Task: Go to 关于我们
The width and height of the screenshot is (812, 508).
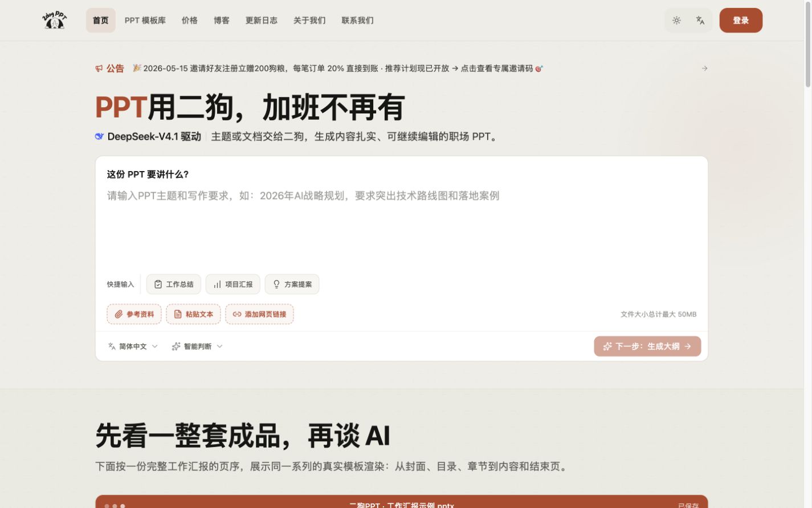Action: (x=309, y=21)
